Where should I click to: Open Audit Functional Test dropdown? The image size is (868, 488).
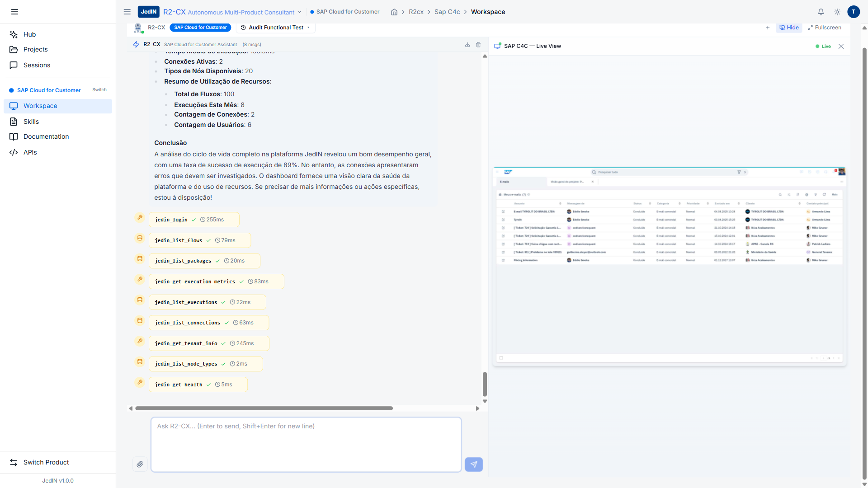tap(276, 28)
